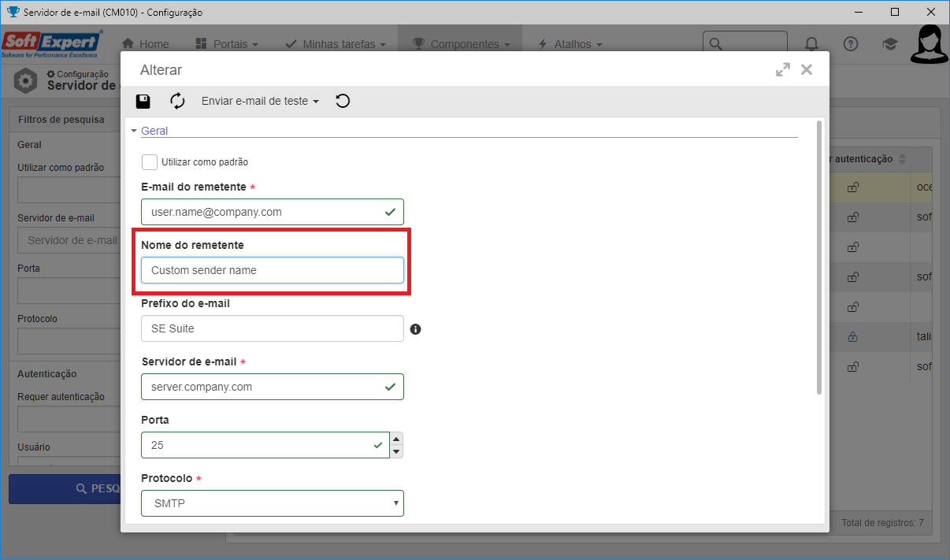Open the Atalhos menu

coord(570,44)
